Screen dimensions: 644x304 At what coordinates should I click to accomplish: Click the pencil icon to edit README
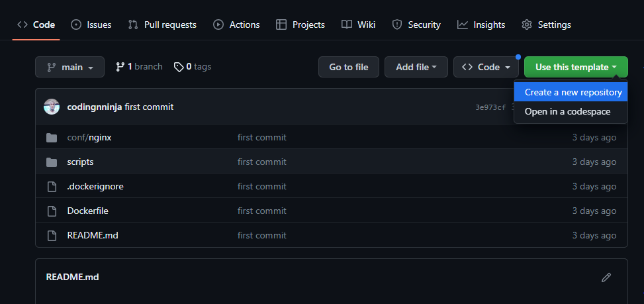pos(606,278)
